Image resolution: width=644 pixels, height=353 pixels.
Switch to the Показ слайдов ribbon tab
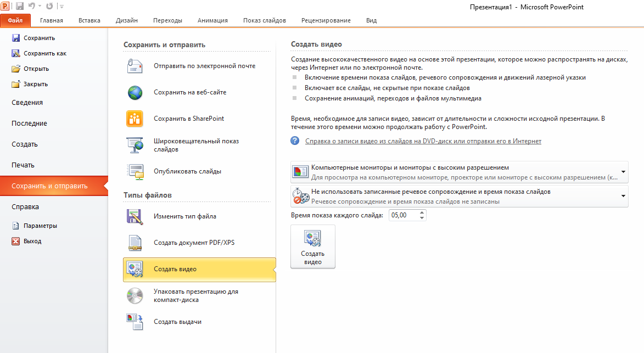pyautogui.click(x=265, y=20)
